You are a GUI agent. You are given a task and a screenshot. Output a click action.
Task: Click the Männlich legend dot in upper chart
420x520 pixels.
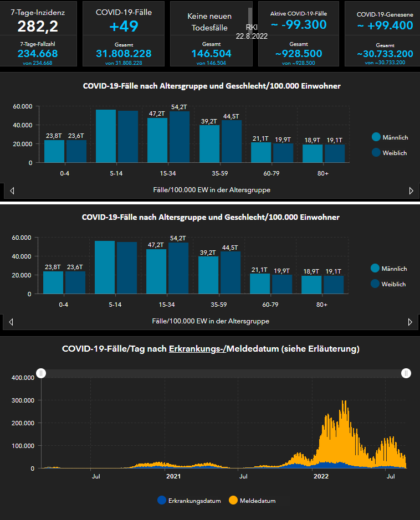(x=376, y=137)
